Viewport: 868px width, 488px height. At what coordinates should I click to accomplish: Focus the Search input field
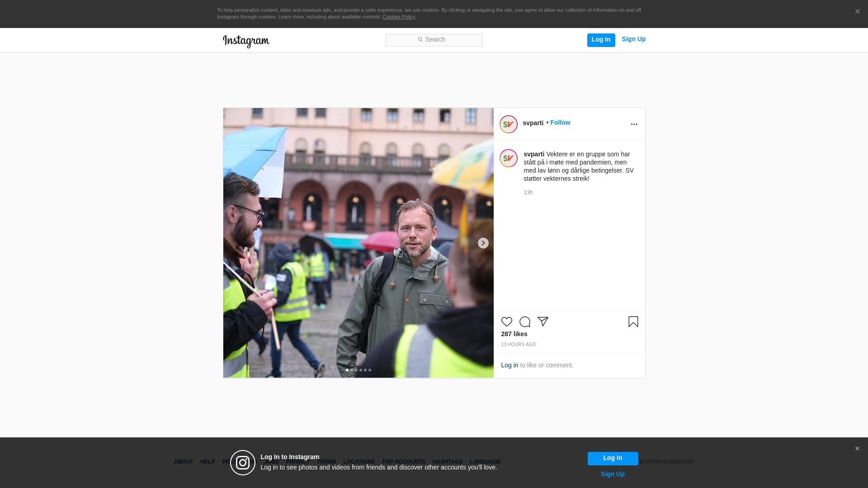tap(434, 40)
